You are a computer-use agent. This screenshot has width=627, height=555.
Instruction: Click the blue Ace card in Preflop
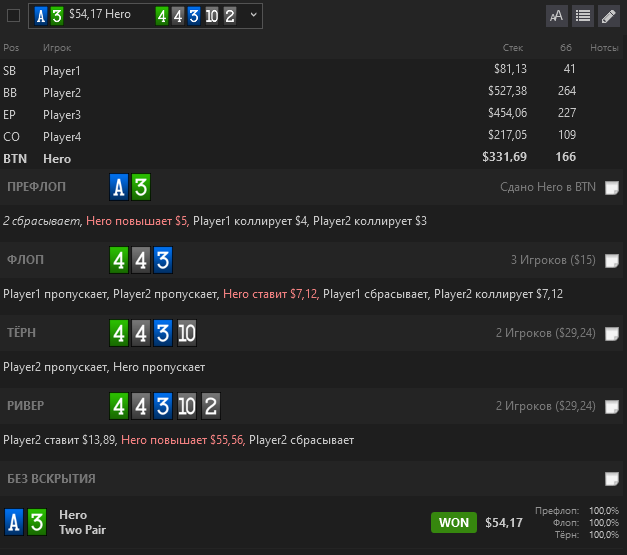(119, 187)
